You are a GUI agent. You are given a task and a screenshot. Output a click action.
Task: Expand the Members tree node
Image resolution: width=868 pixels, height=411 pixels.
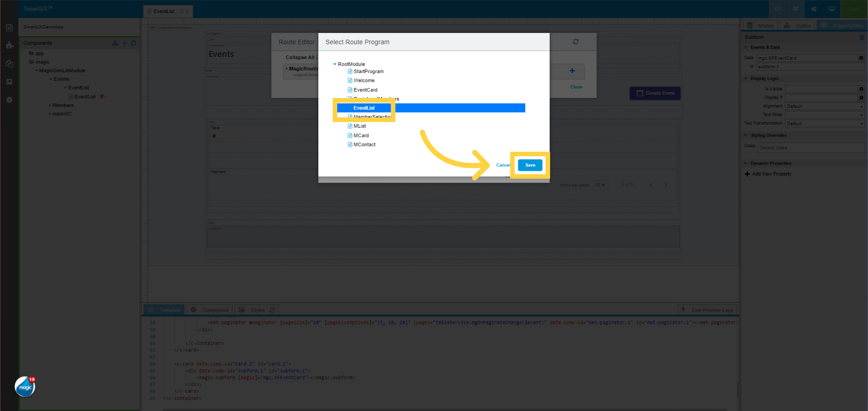[x=50, y=105]
